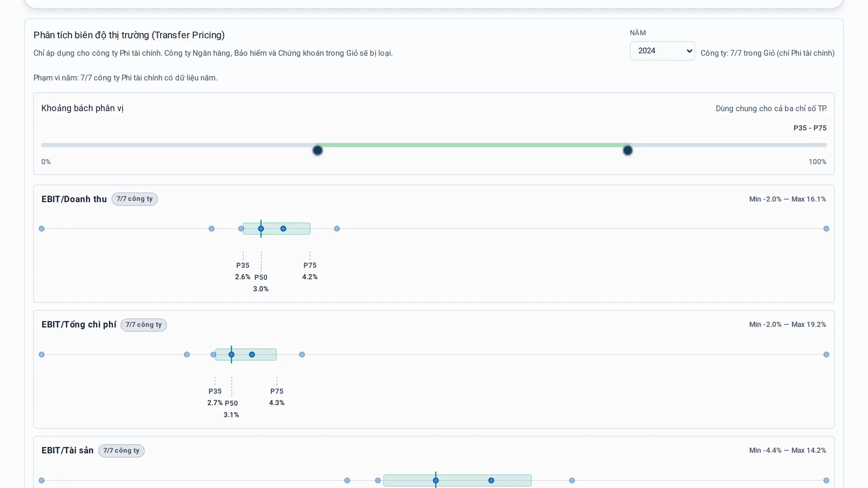Click the median dot on EBIT/Tổng chi phí P50 line
This screenshot has height=488, width=868.
[231, 355]
